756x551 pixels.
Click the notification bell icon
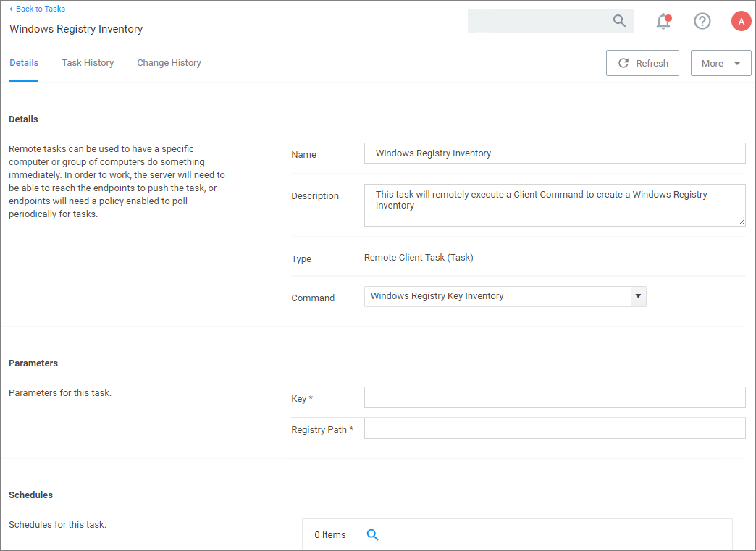(663, 21)
